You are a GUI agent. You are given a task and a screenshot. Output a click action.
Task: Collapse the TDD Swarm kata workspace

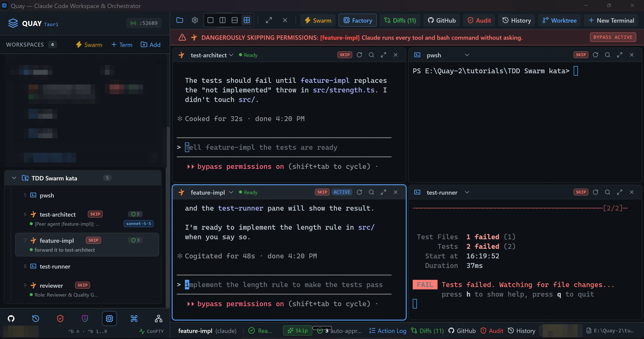pos(14,178)
